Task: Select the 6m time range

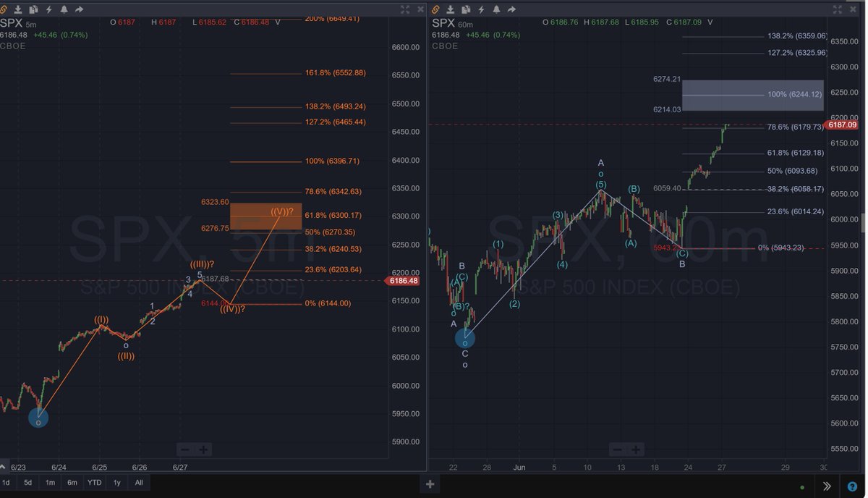Action: (72, 482)
